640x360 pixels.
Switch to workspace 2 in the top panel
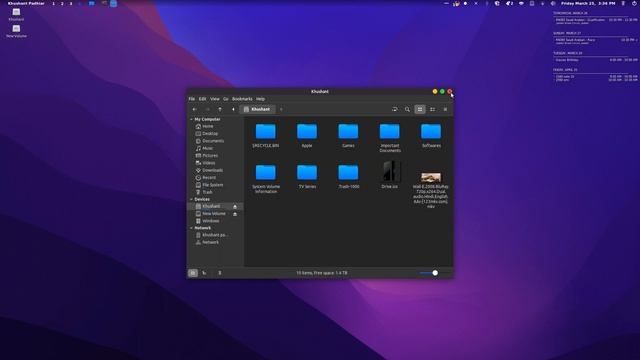[x=62, y=4]
